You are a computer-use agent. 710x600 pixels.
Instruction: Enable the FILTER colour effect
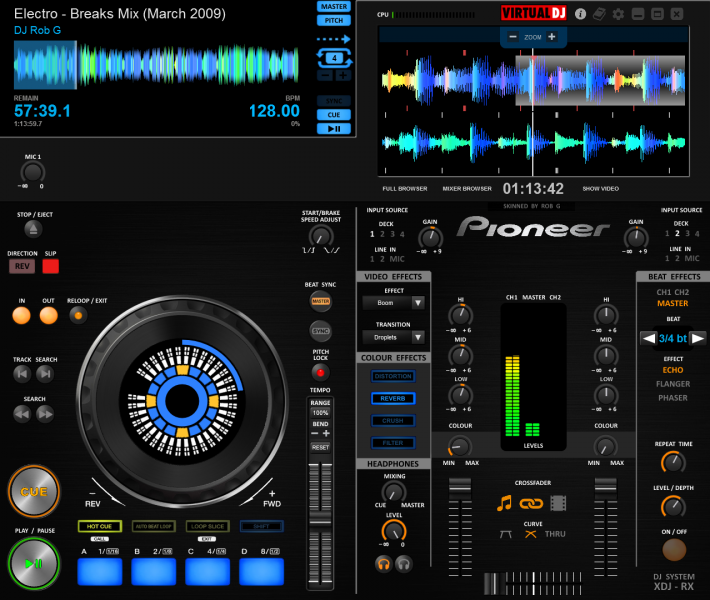[393, 443]
